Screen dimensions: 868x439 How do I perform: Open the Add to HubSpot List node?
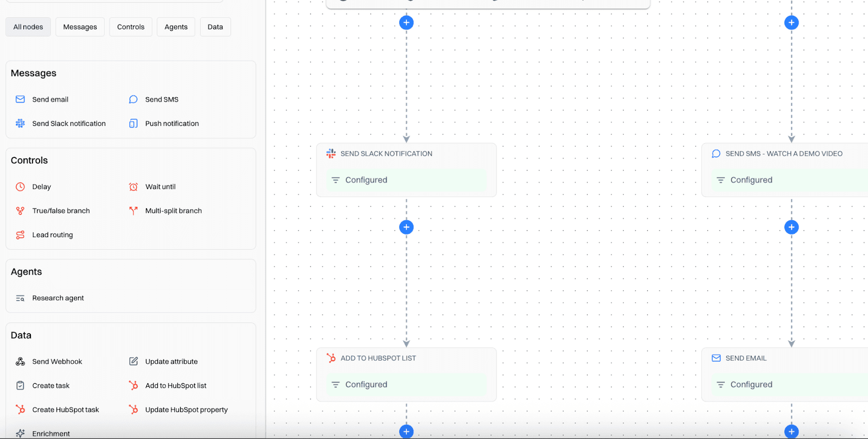(378, 358)
